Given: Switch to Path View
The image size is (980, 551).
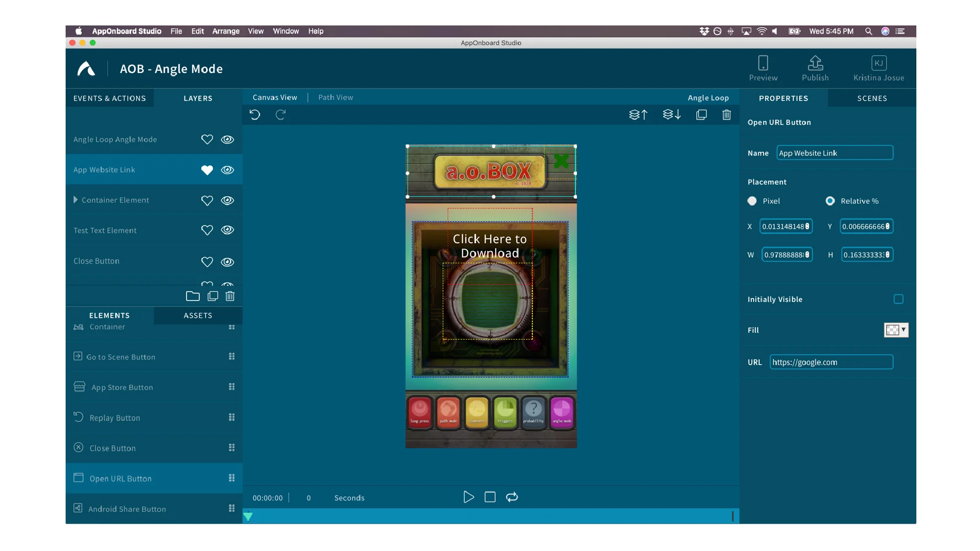Looking at the screenshot, I should [335, 97].
